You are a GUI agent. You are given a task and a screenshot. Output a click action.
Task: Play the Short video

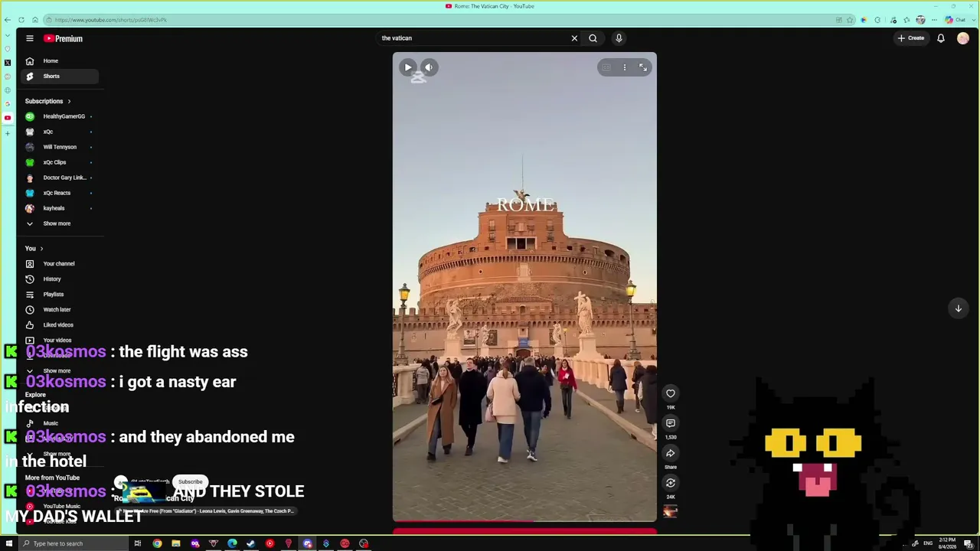coord(407,67)
